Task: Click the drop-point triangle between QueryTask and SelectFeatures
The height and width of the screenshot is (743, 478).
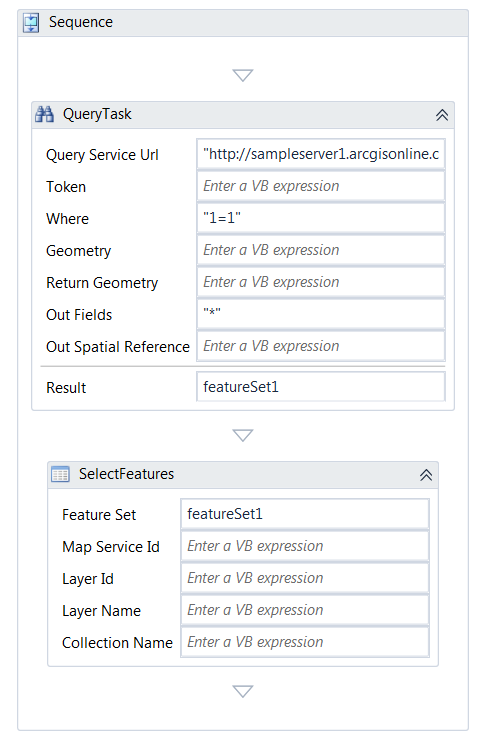Action: [243, 435]
